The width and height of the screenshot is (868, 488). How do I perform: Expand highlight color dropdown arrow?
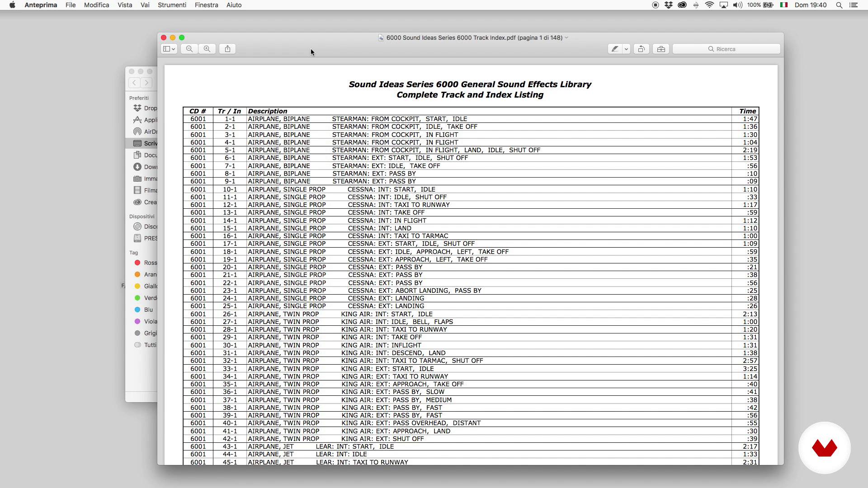(626, 49)
